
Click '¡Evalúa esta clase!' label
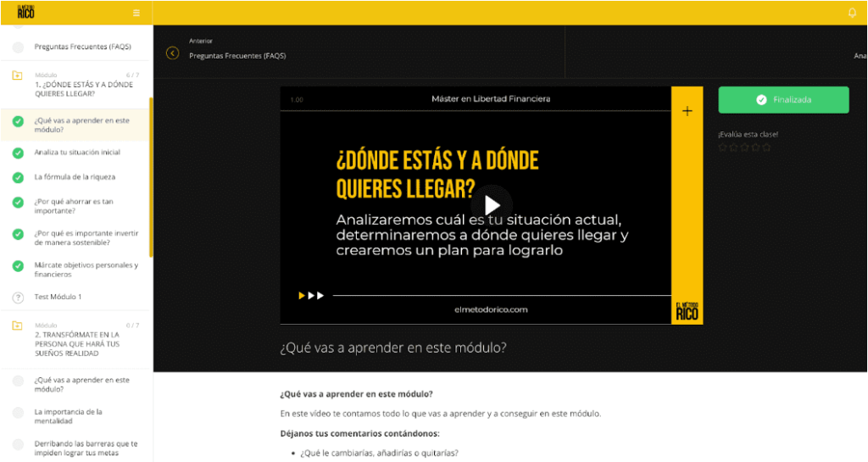(x=748, y=134)
